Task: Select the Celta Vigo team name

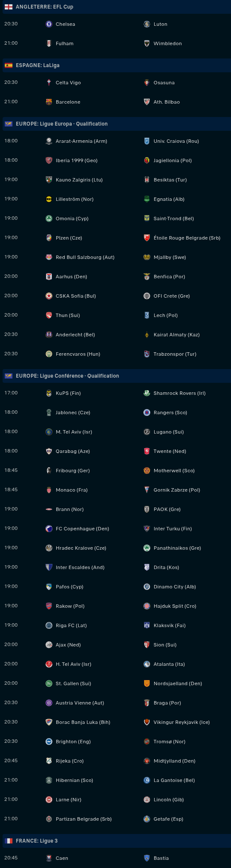Action: [68, 83]
